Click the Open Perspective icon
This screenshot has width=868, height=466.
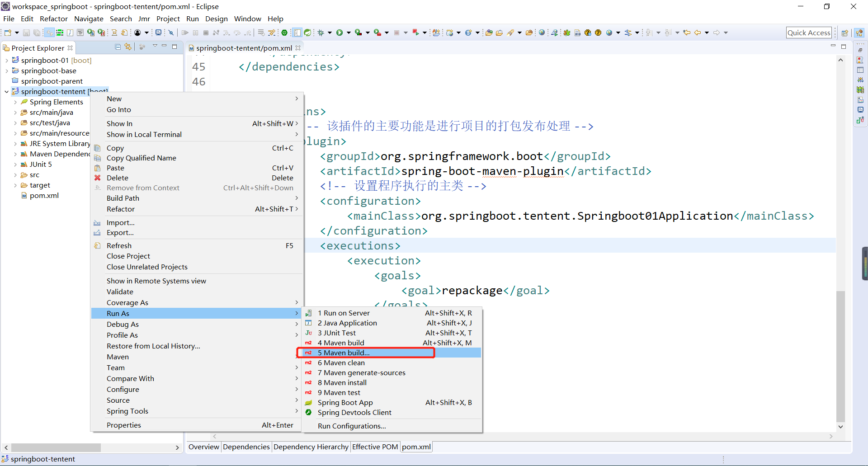point(844,33)
